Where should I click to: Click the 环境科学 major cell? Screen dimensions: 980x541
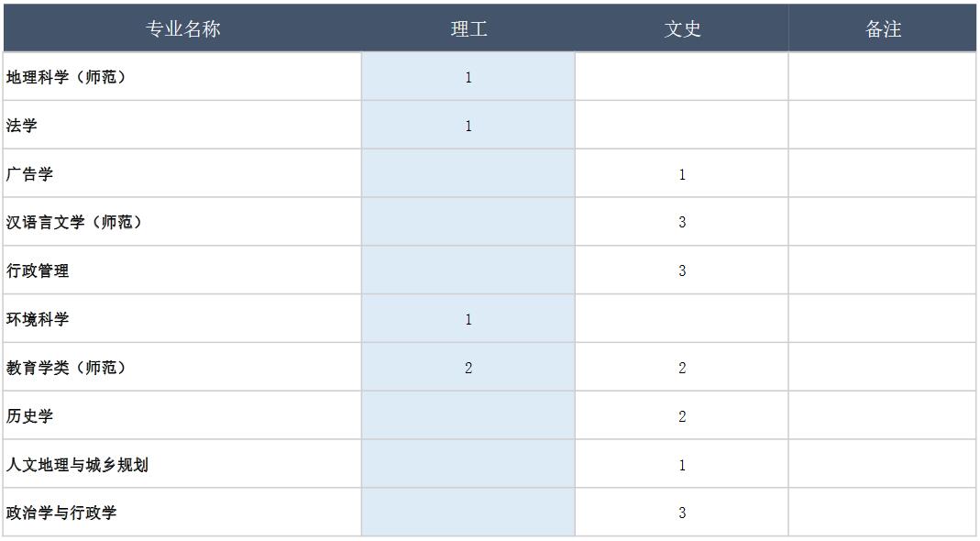pyautogui.click(x=182, y=319)
